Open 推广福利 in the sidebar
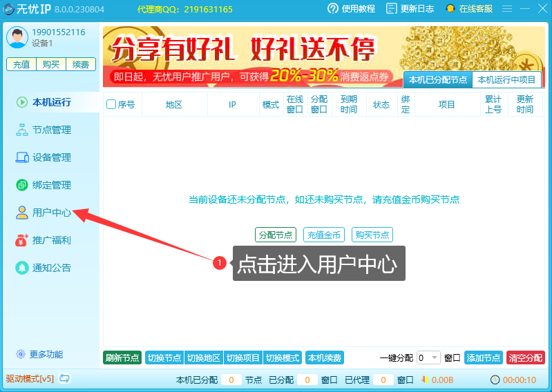Viewport: 552px width, 392px height. coord(51,240)
